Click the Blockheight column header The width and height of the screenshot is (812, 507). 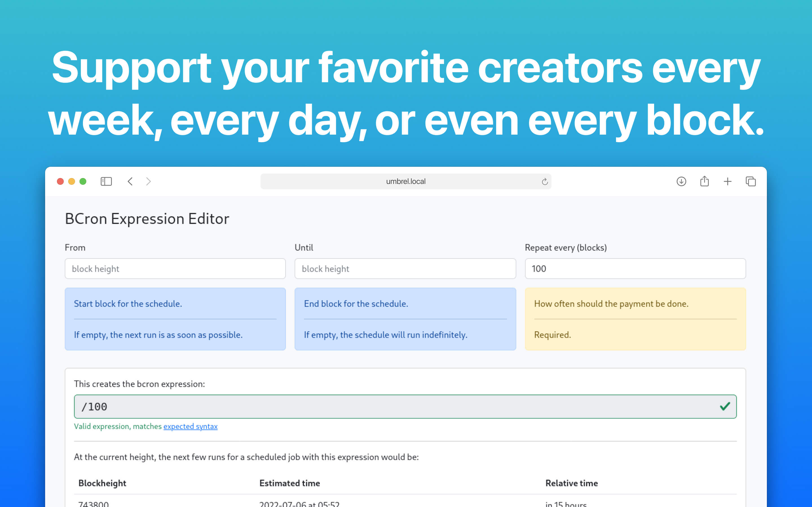pos(102,483)
